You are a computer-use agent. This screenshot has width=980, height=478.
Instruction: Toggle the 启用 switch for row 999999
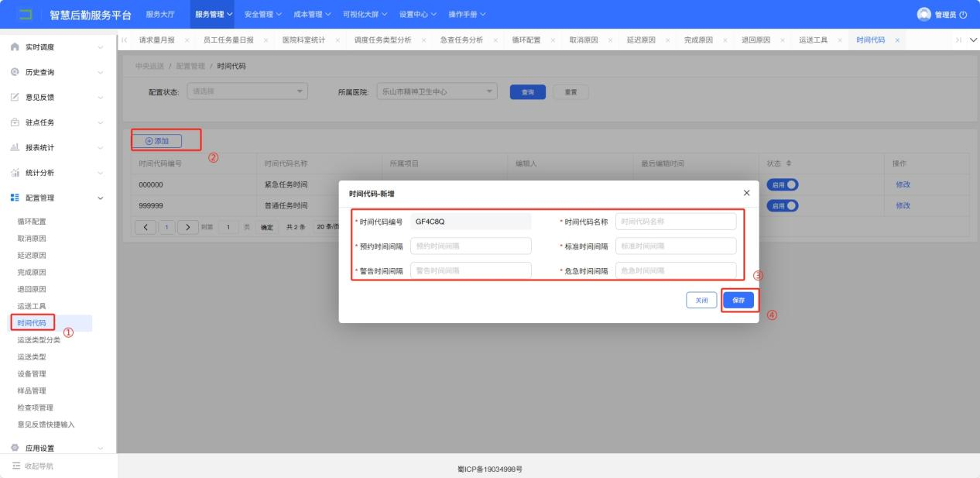pyautogui.click(x=783, y=205)
